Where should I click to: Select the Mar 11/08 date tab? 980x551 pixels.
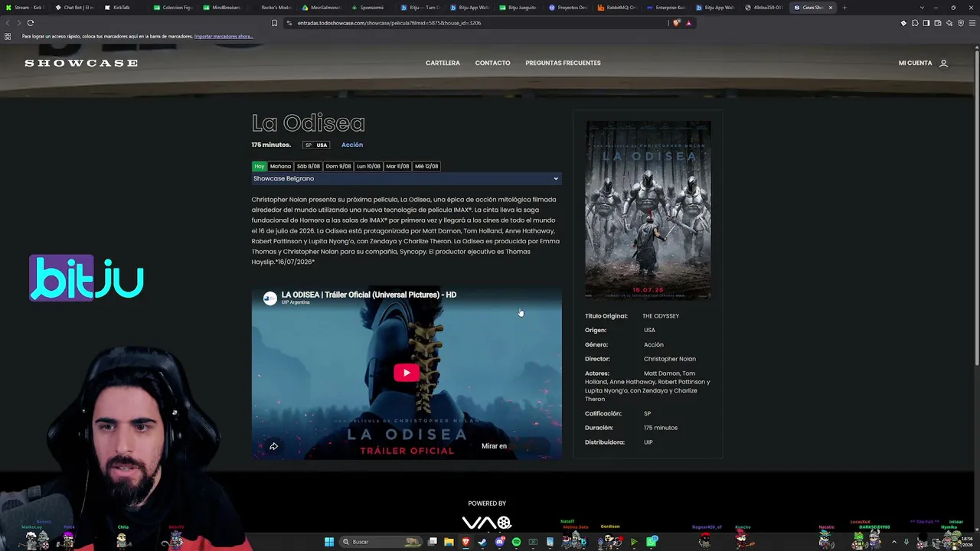click(x=398, y=166)
